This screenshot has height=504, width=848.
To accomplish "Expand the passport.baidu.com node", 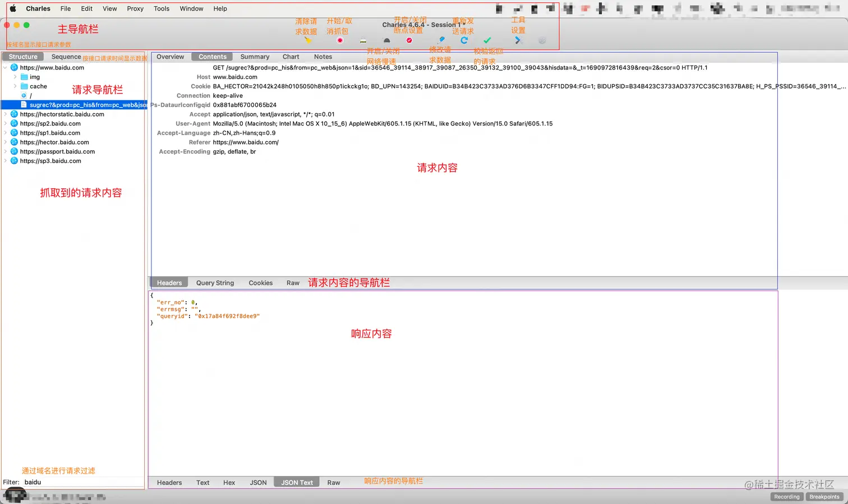I will coord(6,151).
